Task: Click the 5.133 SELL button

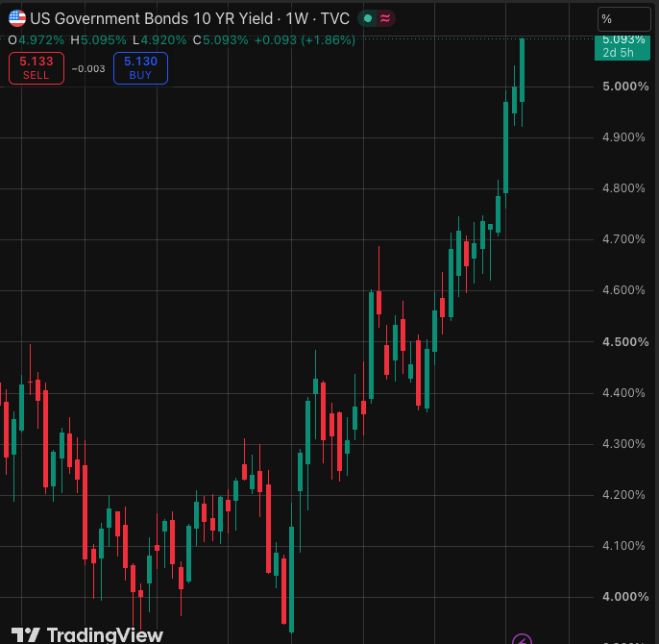Action: [37, 68]
